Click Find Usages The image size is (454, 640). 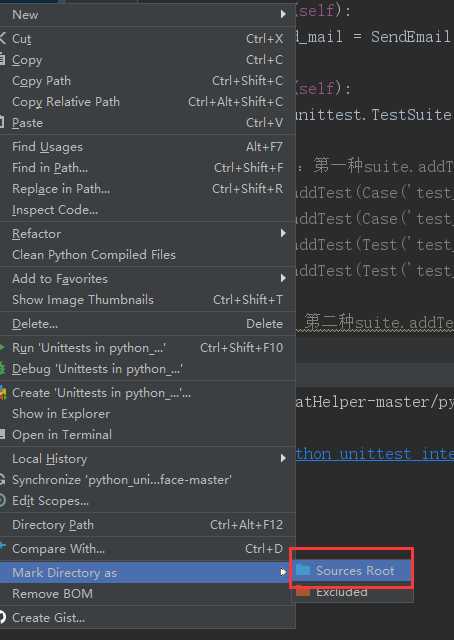click(x=147, y=147)
